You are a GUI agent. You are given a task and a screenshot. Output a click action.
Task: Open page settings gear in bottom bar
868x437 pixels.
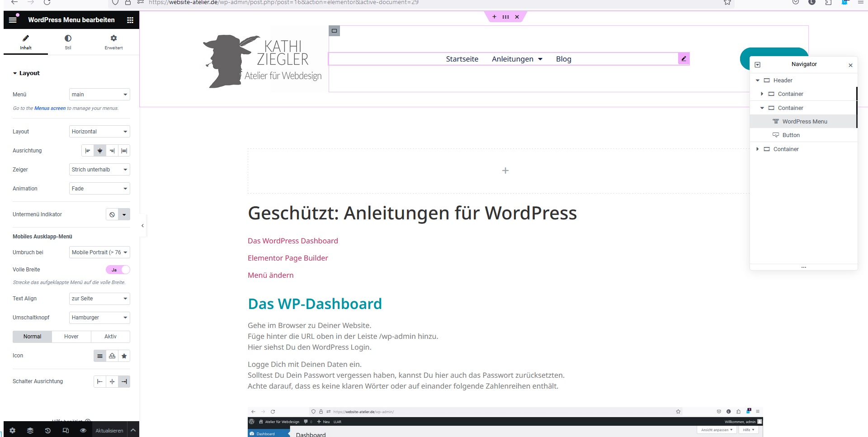[x=13, y=431]
